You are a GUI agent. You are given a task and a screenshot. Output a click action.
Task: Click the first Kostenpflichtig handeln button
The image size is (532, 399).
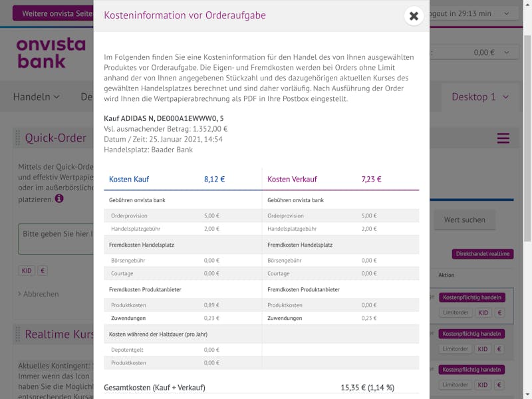472,297
